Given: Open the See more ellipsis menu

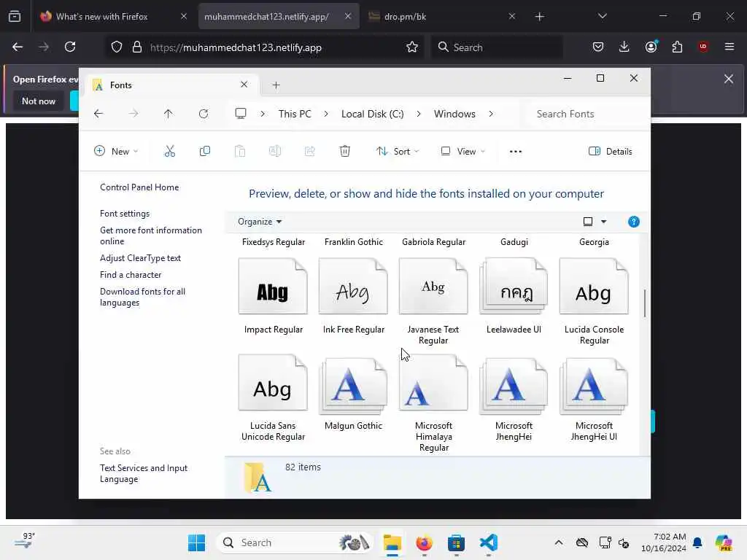Looking at the screenshot, I should point(516,152).
